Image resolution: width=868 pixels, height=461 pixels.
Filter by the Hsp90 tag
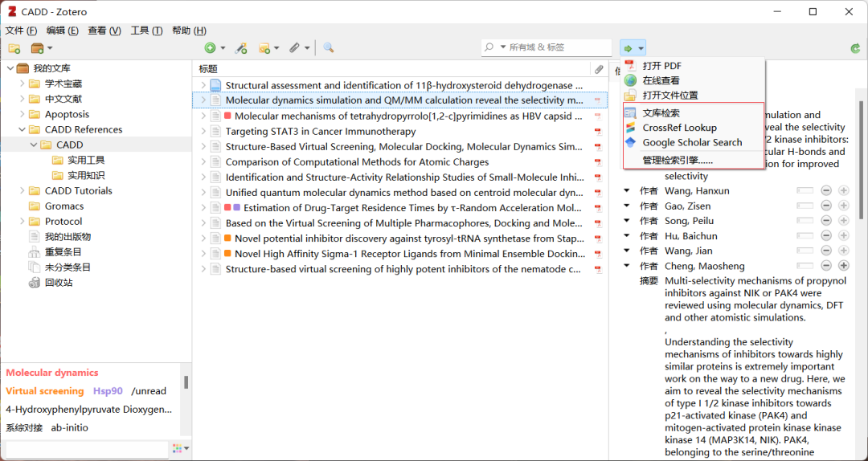[x=108, y=391]
